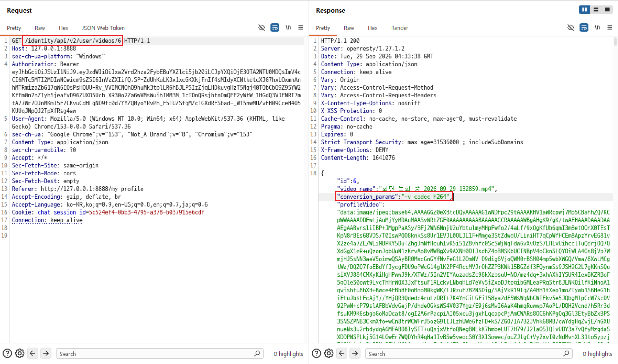Select the tabbed combined layout icon
618x364 pixels.
pyautogui.click(x=607, y=9)
